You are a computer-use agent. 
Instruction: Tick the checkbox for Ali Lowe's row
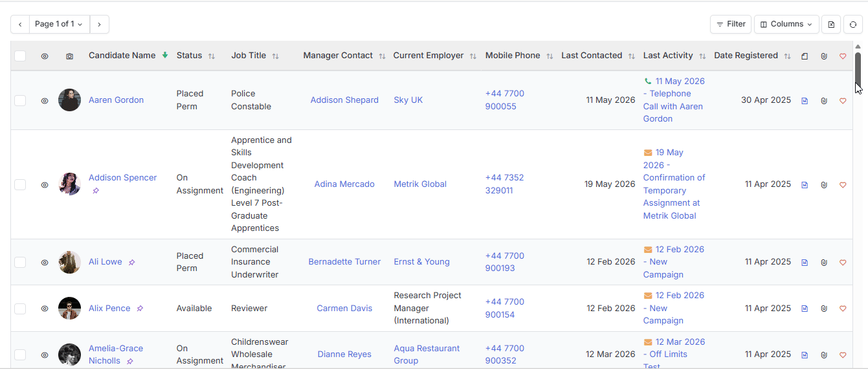coord(20,262)
